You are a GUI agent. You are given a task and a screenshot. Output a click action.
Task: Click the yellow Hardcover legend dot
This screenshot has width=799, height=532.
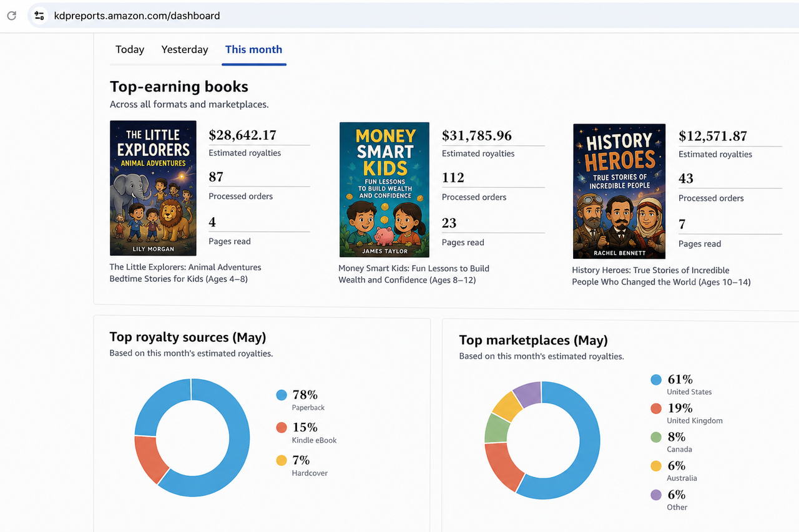click(x=282, y=460)
